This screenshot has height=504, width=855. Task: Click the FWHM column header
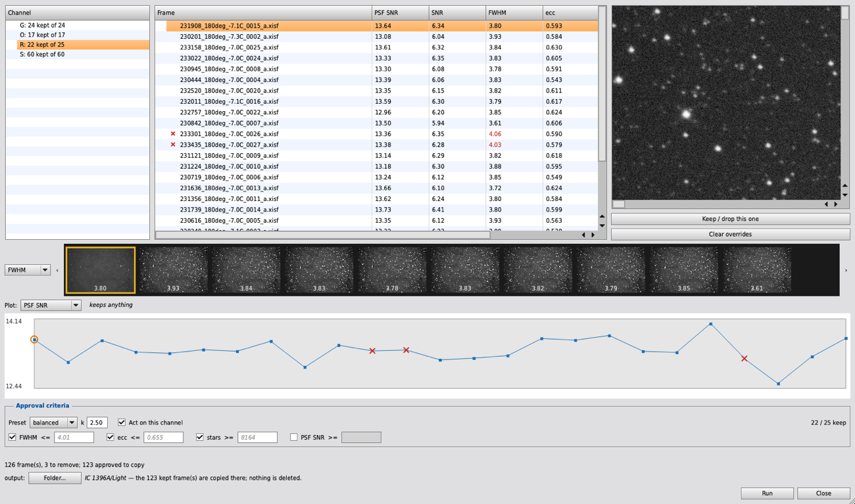514,12
